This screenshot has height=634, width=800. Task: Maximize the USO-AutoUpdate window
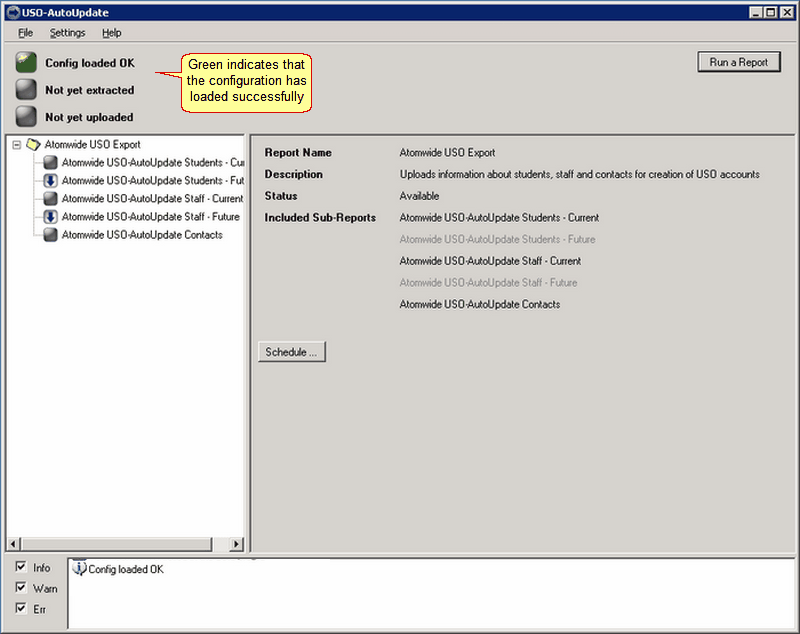tap(771, 12)
